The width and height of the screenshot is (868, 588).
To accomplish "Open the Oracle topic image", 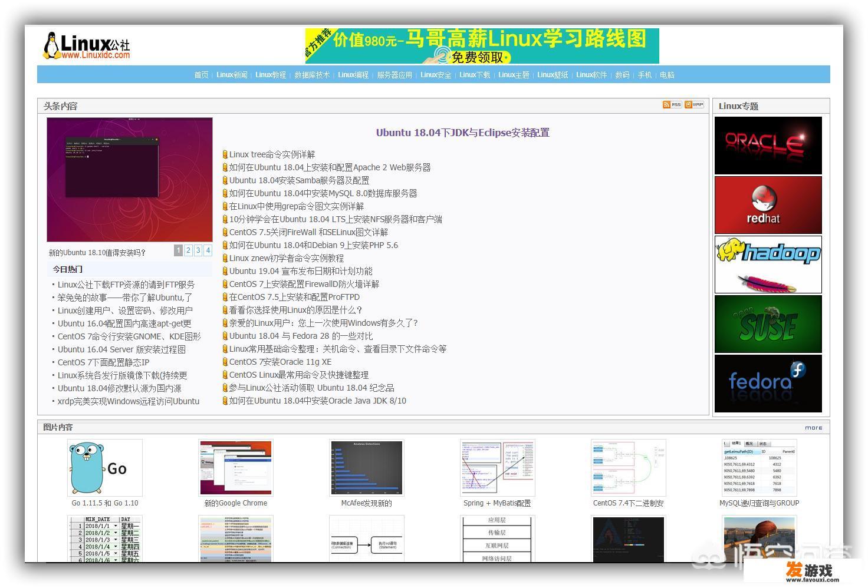I will [768, 146].
